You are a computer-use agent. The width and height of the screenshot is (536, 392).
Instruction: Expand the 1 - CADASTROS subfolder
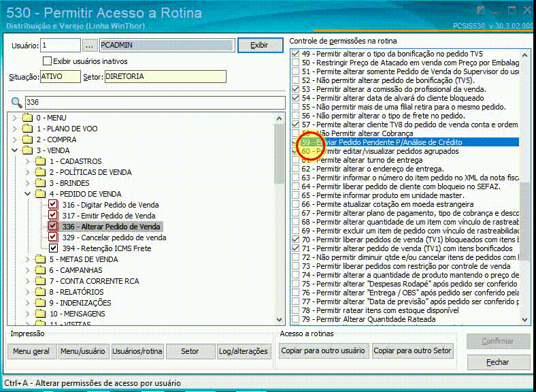[28, 161]
